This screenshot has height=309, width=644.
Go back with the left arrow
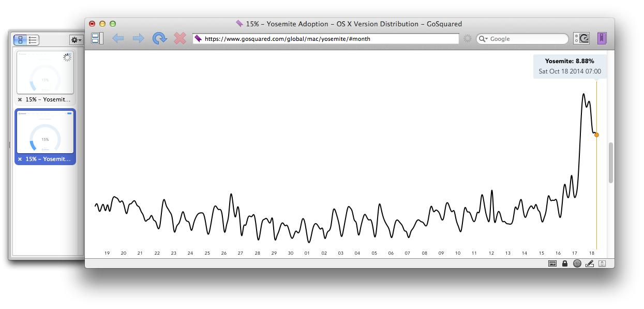tap(118, 38)
